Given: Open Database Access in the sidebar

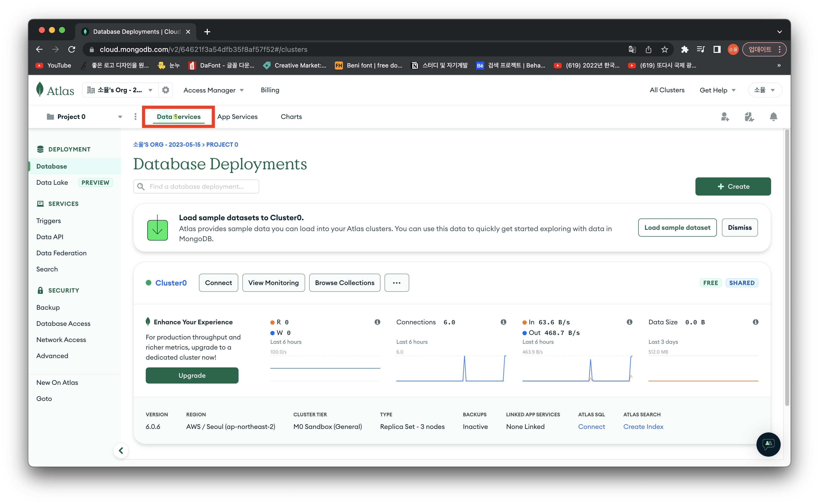Looking at the screenshot, I should pyautogui.click(x=63, y=323).
